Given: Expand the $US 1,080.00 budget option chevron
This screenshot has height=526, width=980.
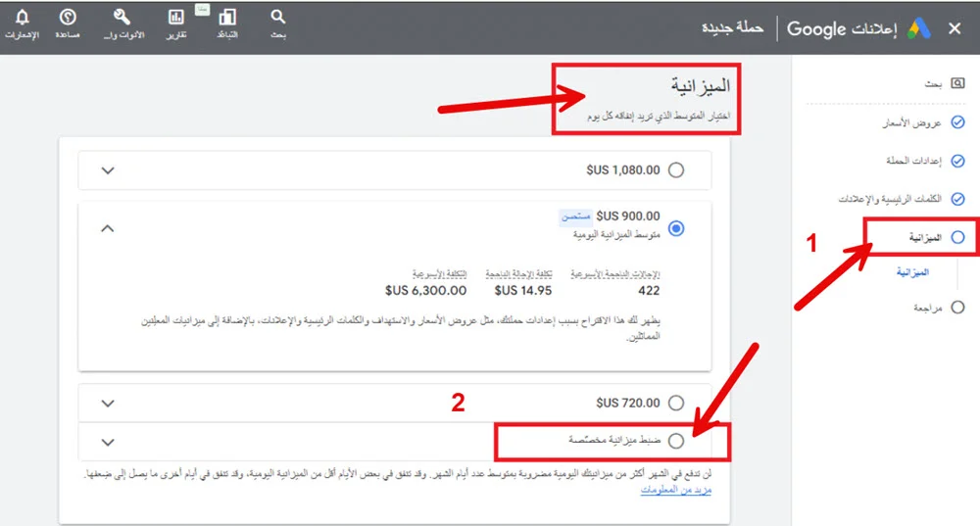Looking at the screenshot, I should pyautogui.click(x=108, y=170).
